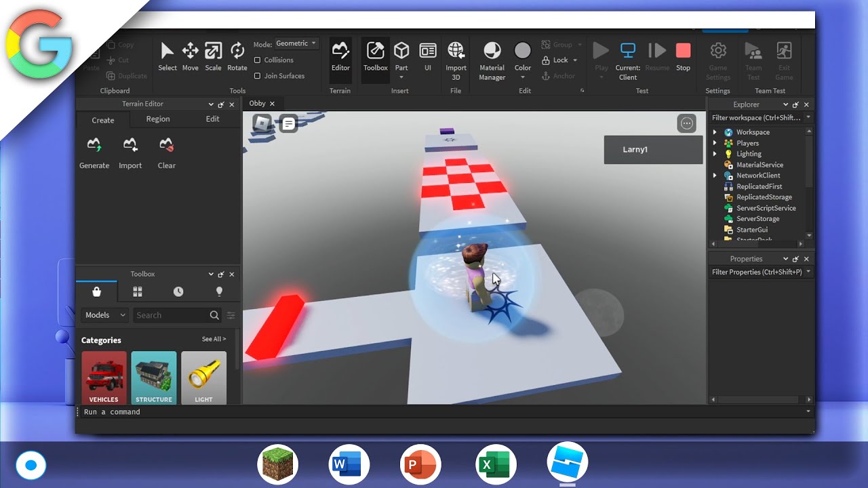Viewport: 868px width, 488px height.
Task: Click the Color tool circle
Action: tap(523, 51)
